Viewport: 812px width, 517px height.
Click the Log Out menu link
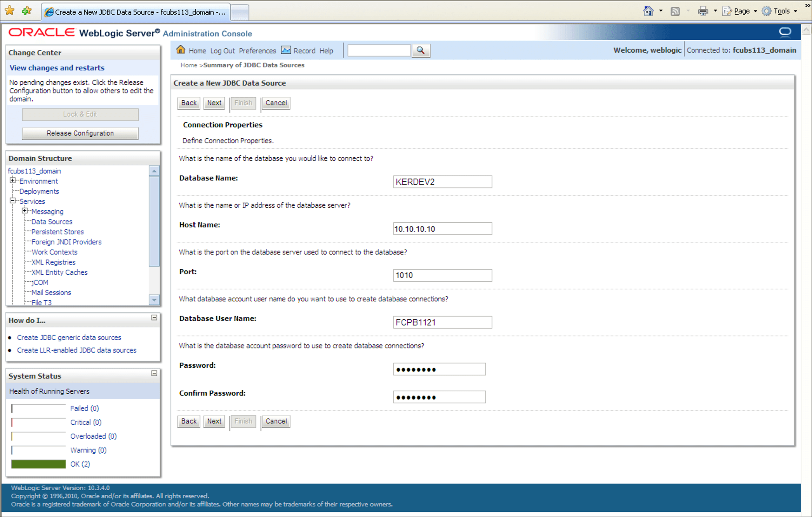pyautogui.click(x=222, y=50)
